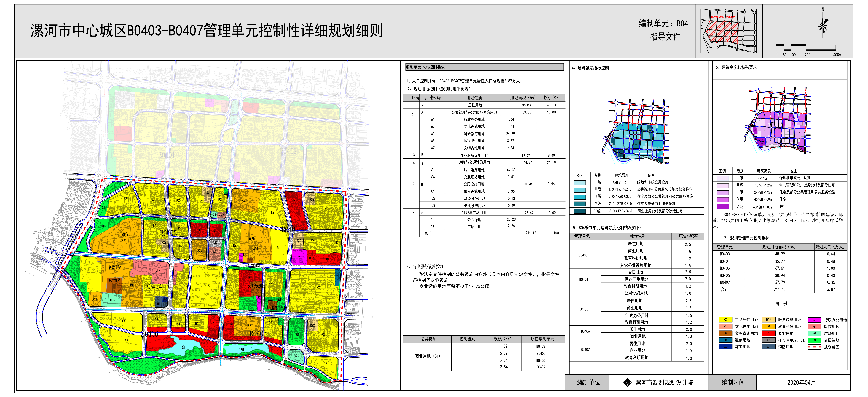The image size is (868, 397).
Task: Click the green G1 公园绿地 legend swatch
Action: click(814, 340)
